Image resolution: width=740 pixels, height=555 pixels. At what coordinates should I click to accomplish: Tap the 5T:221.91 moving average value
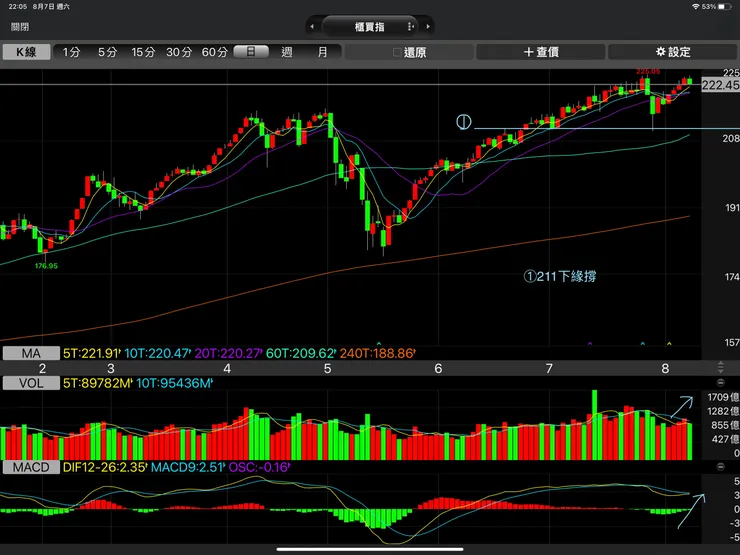click(92, 353)
